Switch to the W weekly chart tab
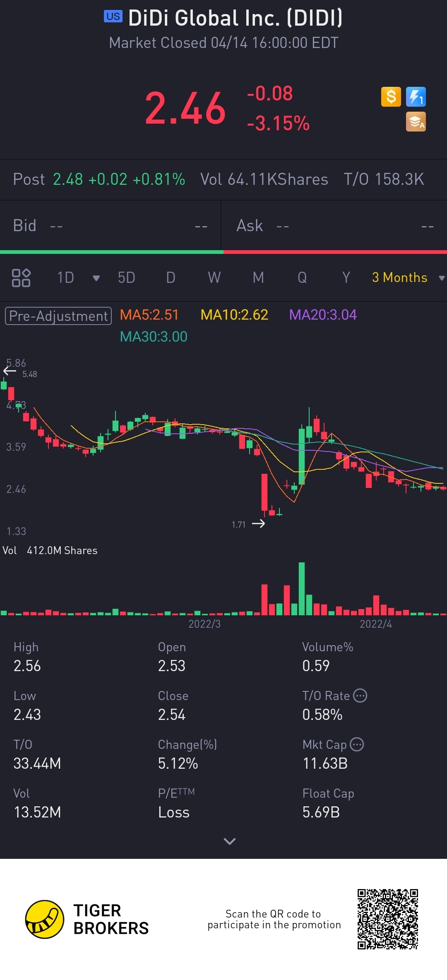The width and height of the screenshot is (447, 980). coord(214,278)
